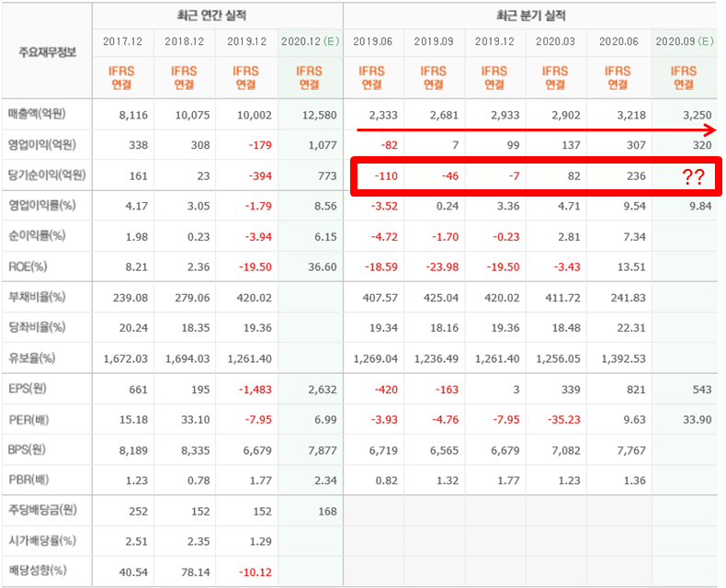726x588 pixels.
Task: Click the 168 dividend per share estimate
Action: [327, 512]
